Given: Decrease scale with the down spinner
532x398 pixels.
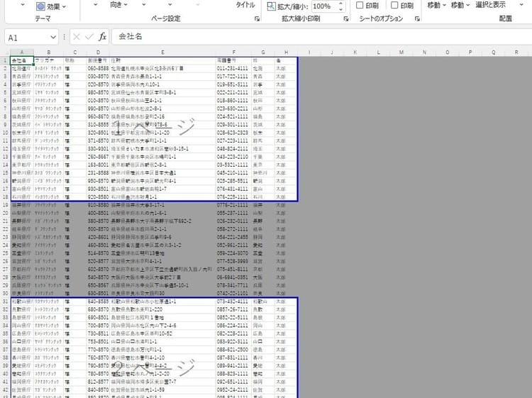Looking at the screenshot, I should 340,9.
